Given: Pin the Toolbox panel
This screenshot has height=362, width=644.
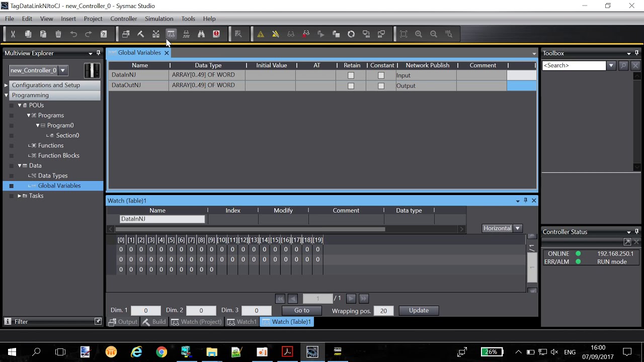Looking at the screenshot, I should tap(636, 53).
